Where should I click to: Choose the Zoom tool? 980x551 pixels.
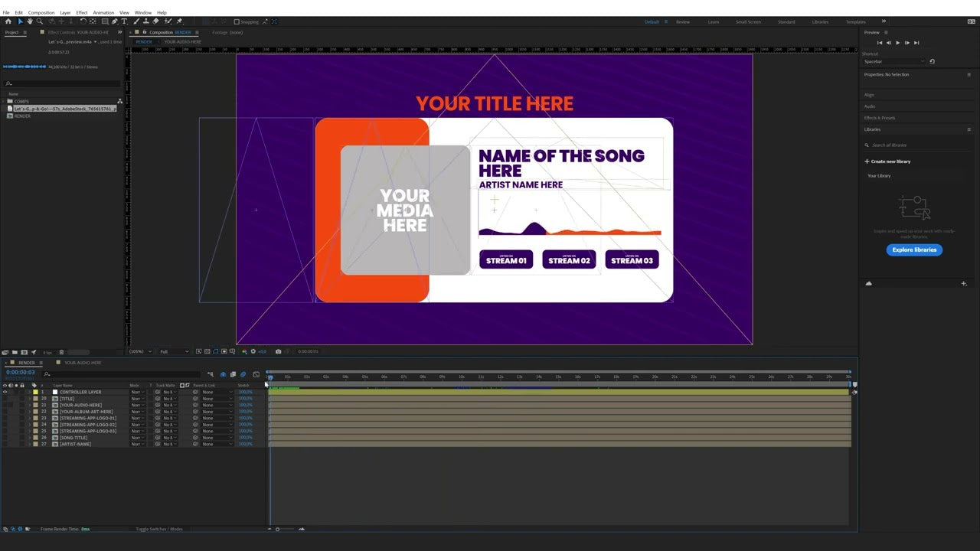coord(40,21)
